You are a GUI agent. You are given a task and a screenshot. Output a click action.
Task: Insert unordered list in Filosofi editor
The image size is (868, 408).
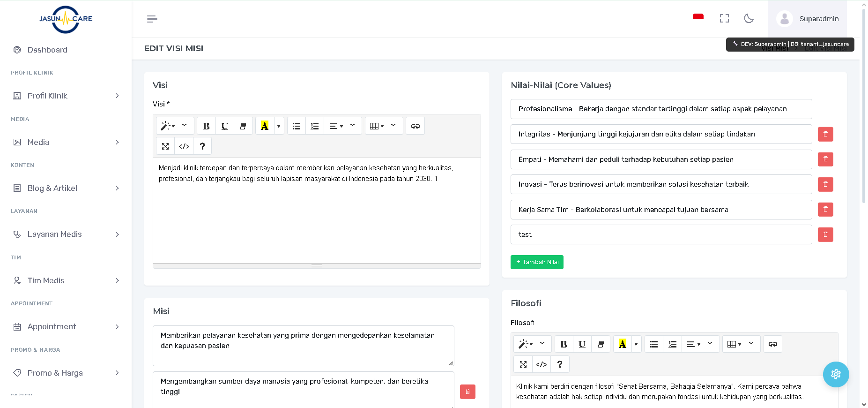654,344
